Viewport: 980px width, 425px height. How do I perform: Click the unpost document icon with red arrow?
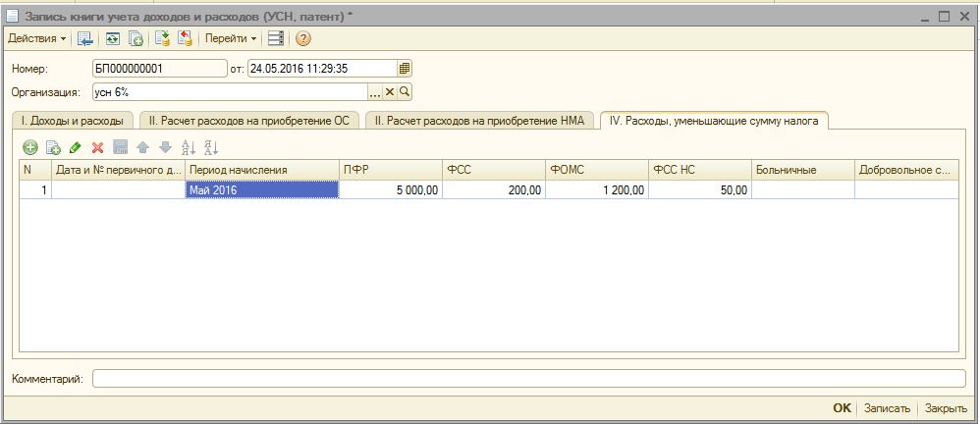(x=185, y=38)
